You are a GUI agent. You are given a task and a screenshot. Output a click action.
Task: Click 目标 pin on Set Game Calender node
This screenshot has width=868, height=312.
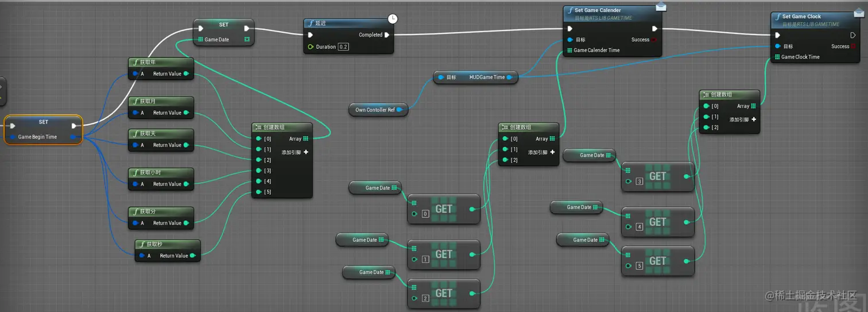tap(570, 40)
